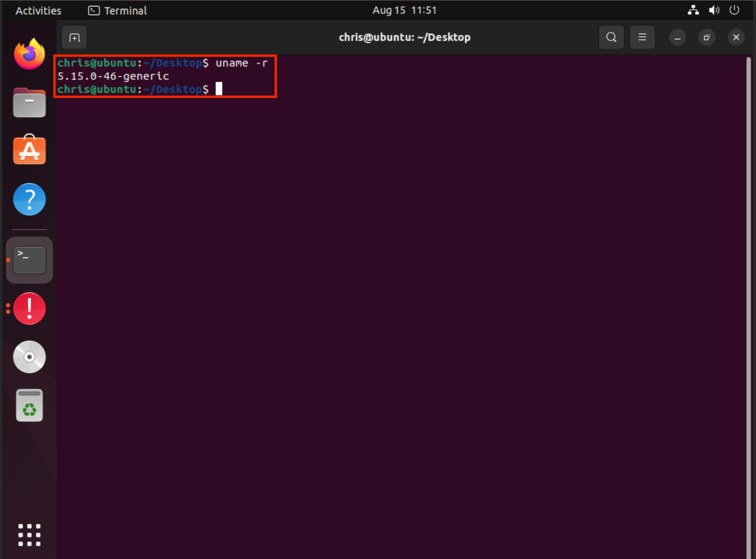Open the Terminal app menu in top bar

(x=118, y=10)
